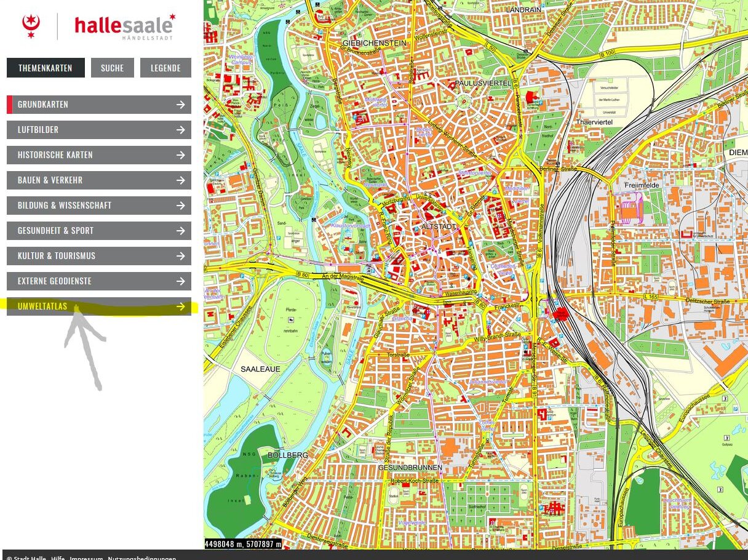Click the coordinate display below the map

click(244, 544)
